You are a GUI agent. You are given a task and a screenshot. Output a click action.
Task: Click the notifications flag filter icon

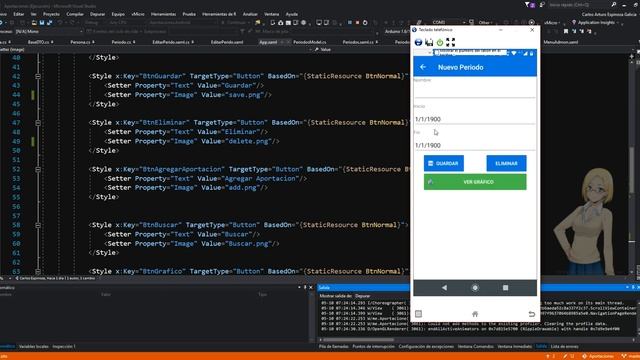point(529,4)
